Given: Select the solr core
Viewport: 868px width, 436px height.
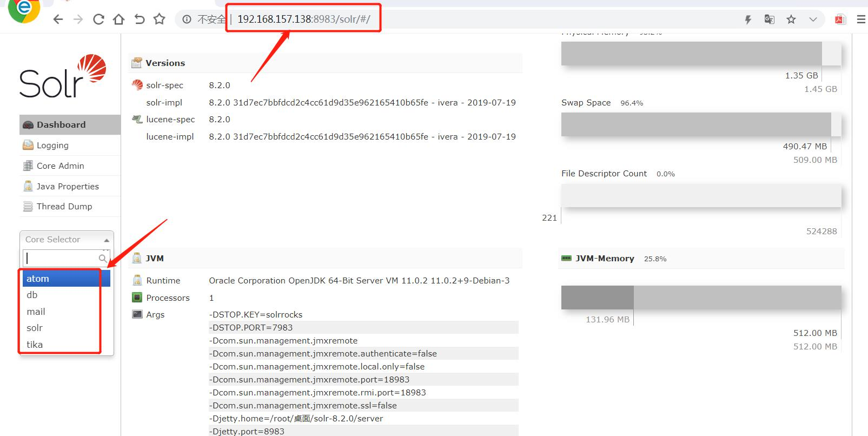Looking at the screenshot, I should [x=67, y=328].
